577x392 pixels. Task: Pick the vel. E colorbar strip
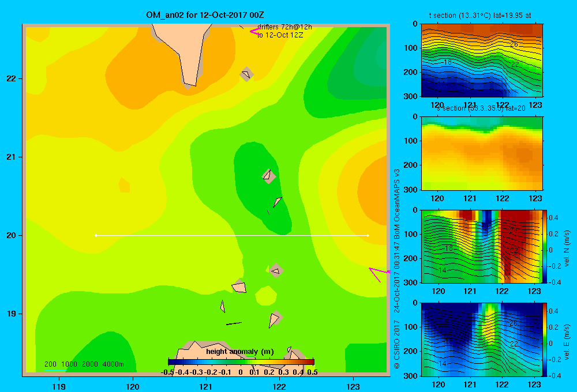pos(545,340)
